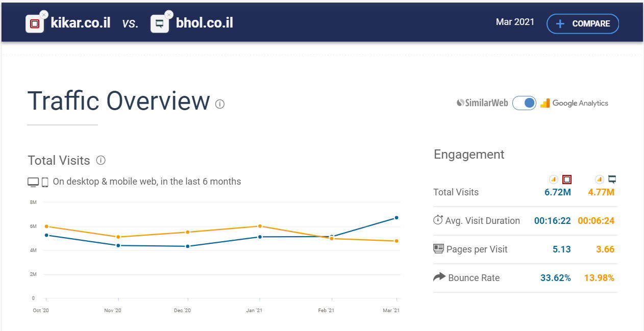Click the bhol.co.il domain name in header
The image size is (644, 331).
point(204,23)
